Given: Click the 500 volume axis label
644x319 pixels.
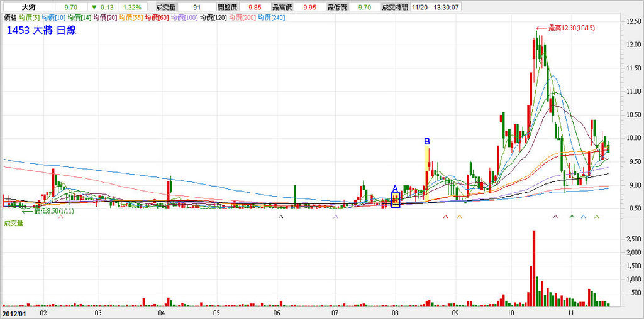Looking at the screenshot, I should tap(636, 294).
